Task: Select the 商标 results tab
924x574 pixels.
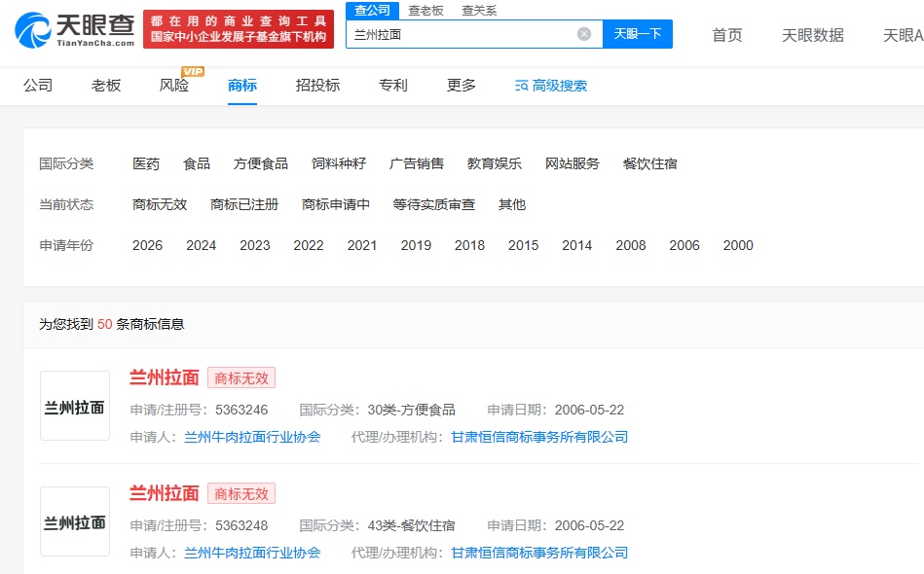Action: [x=242, y=86]
